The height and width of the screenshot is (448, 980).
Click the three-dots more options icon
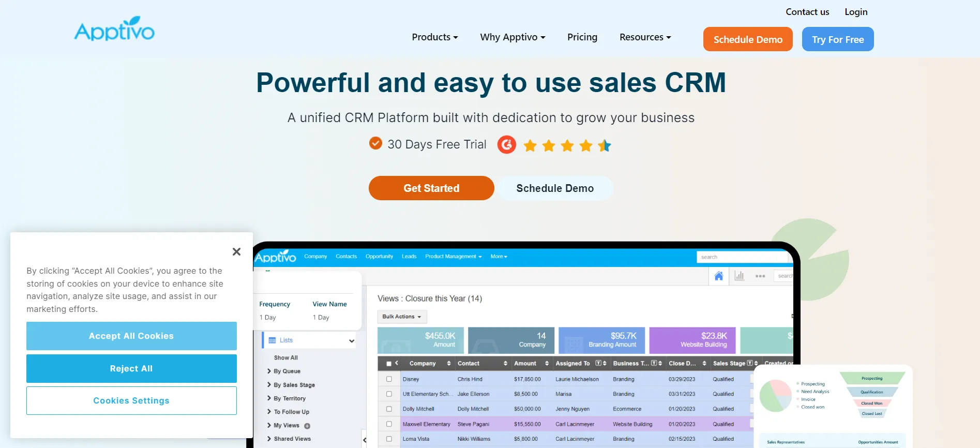point(760,276)
